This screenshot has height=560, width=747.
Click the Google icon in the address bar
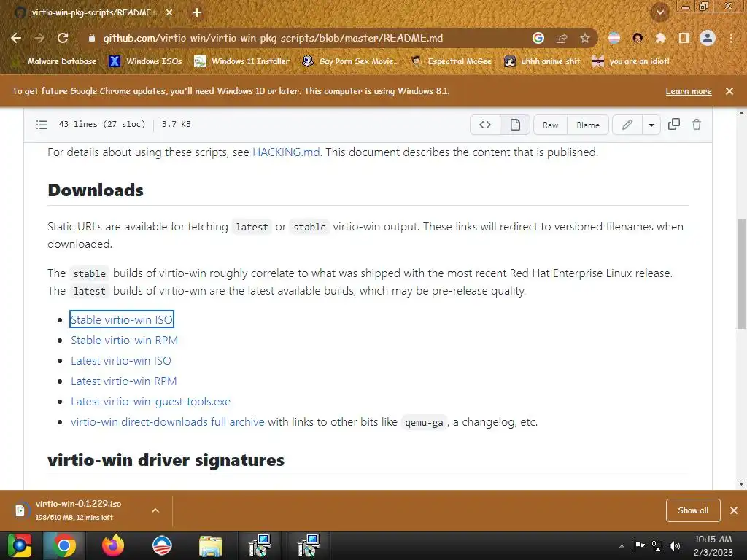click(x=538, y=38)
